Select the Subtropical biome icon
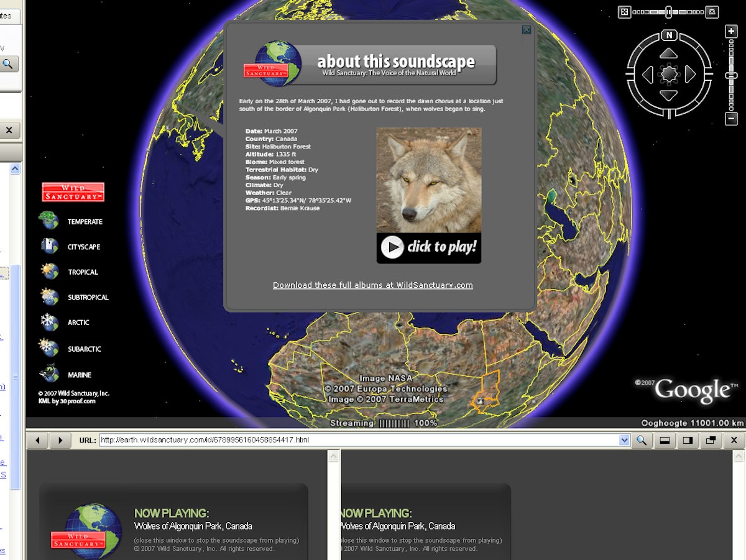Screen dimensions: 746x560 pos(48,297)
